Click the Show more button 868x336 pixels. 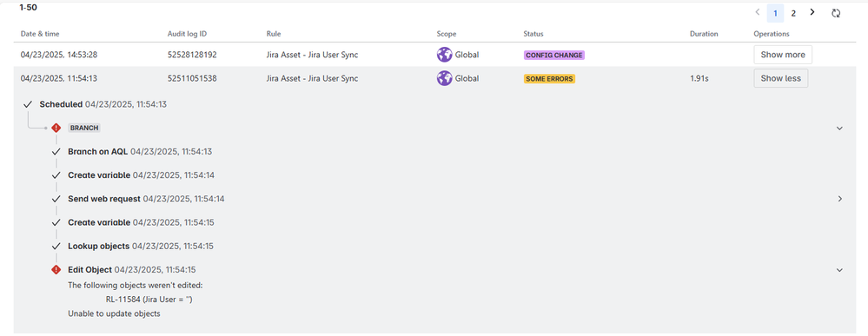[x=783, y=55]
